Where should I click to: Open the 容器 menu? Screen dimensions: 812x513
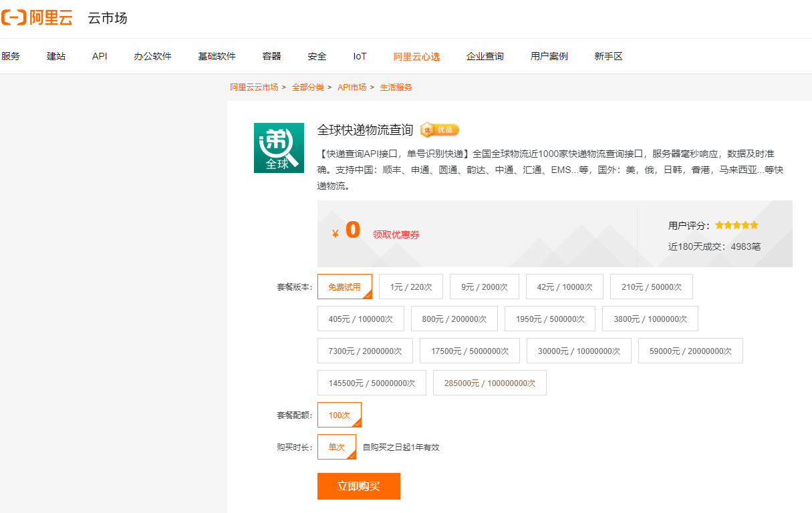pyautogui.click(x=272, y=56)
